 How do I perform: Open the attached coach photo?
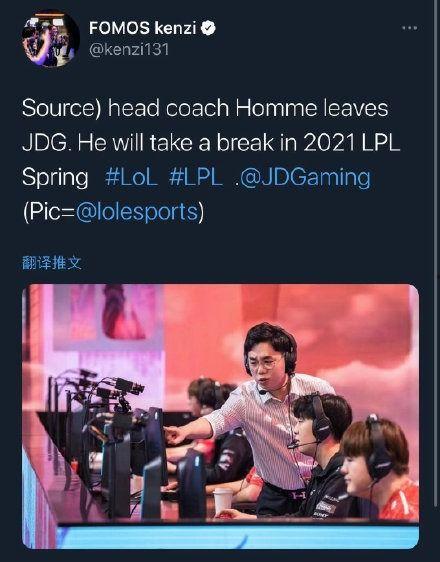(x=220, y=416)
